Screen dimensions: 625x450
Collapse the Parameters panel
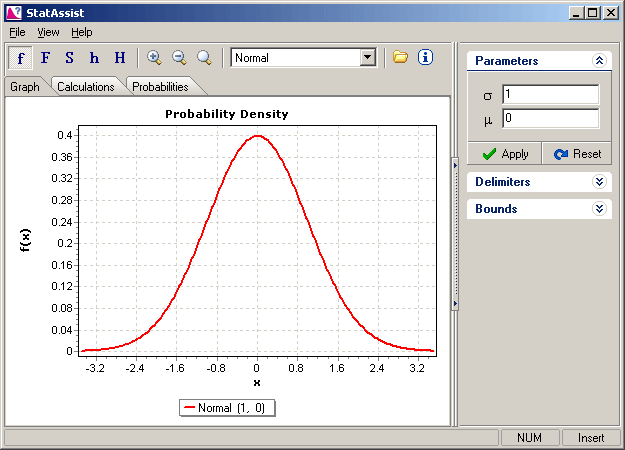[x=599, y=61]
